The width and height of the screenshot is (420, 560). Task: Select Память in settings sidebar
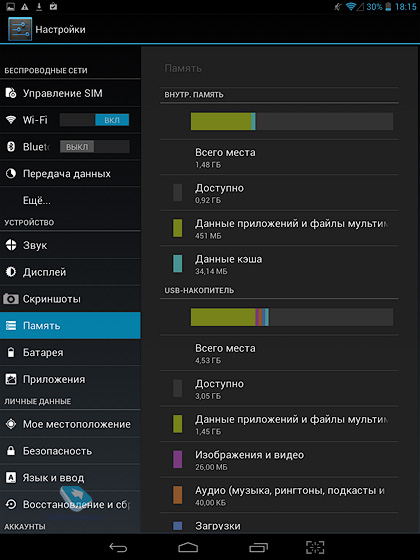[70, 325]
